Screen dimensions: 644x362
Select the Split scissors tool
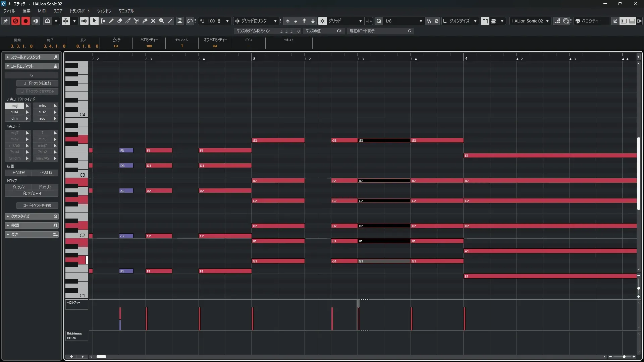[137, 21]
